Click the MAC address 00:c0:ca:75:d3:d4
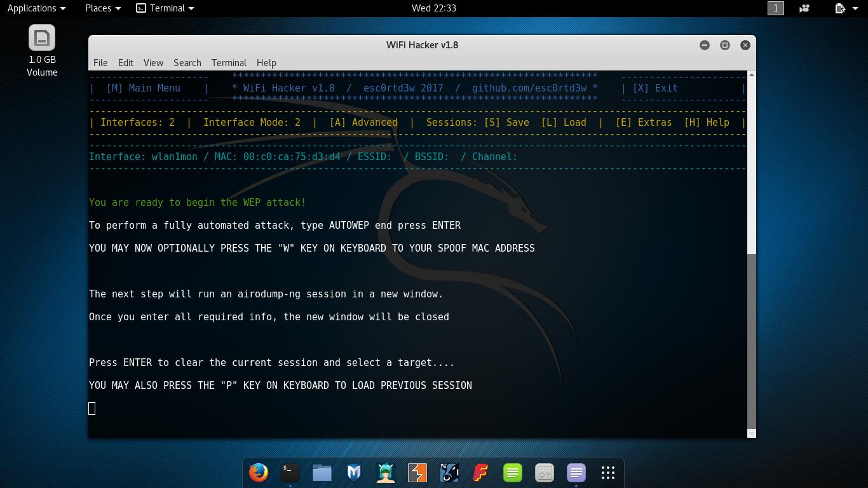 coord(292,157)
